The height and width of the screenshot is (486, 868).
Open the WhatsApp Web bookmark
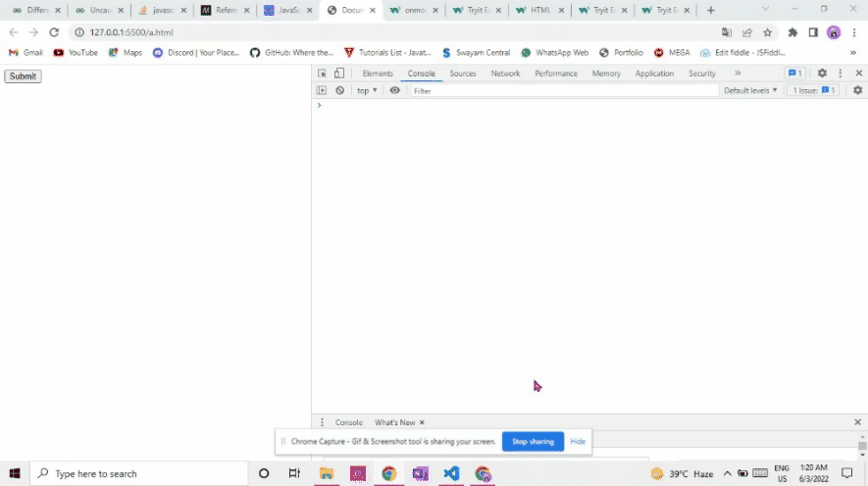click(x=555, y=53)
